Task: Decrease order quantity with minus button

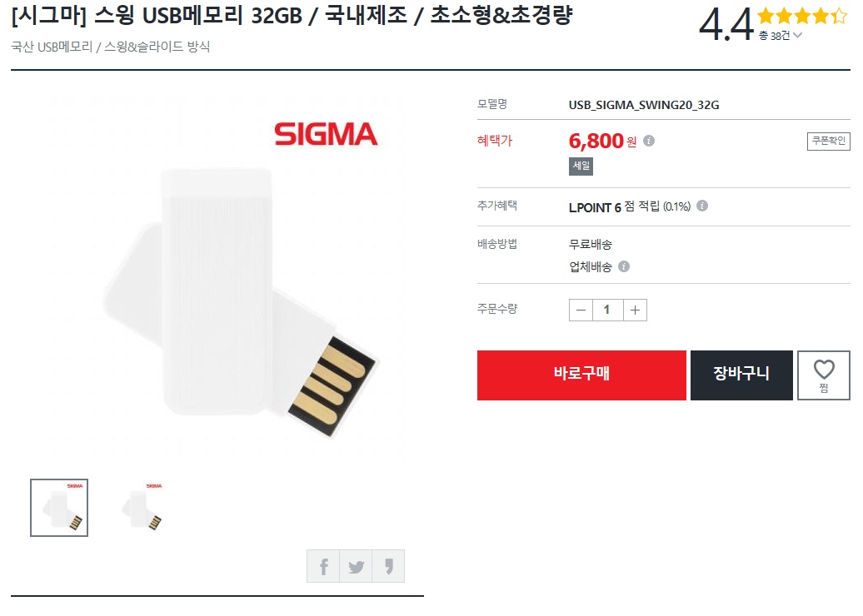Action: (x=581, y=310)
